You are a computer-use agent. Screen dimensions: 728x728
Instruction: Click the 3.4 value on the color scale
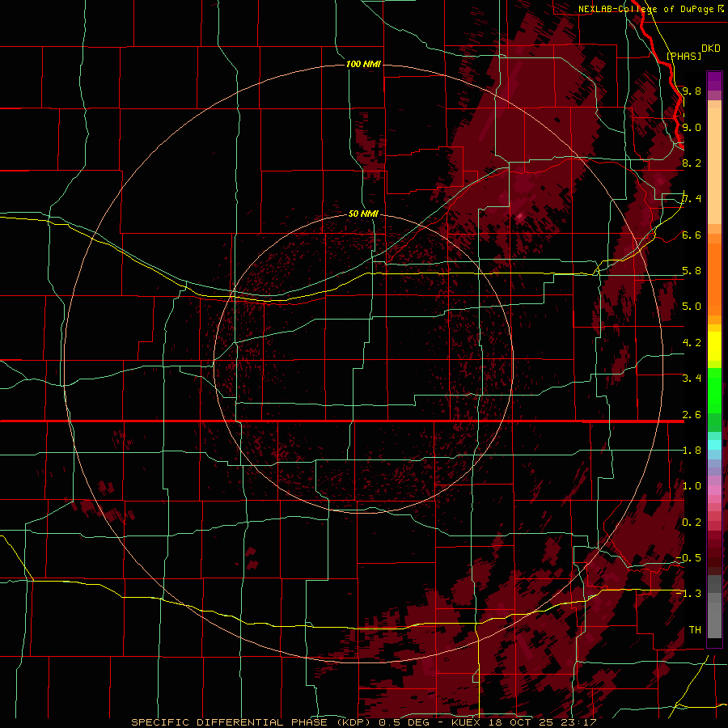(x=692, y=378)
